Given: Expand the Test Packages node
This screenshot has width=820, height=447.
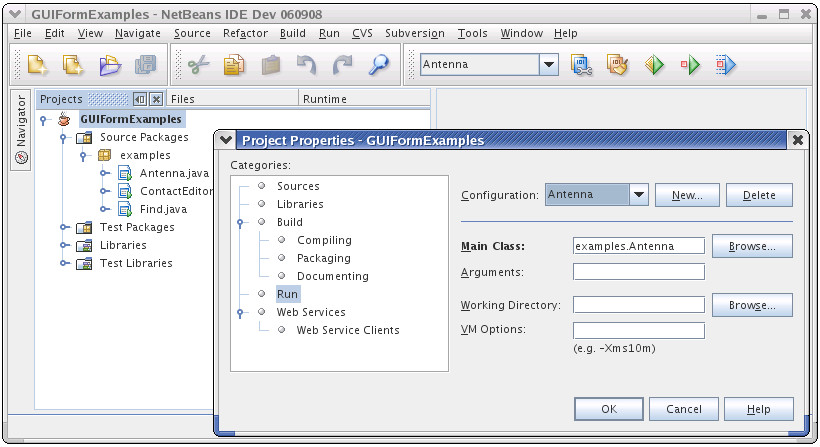Looking at the screenshot, I should [x=63, y=227].
